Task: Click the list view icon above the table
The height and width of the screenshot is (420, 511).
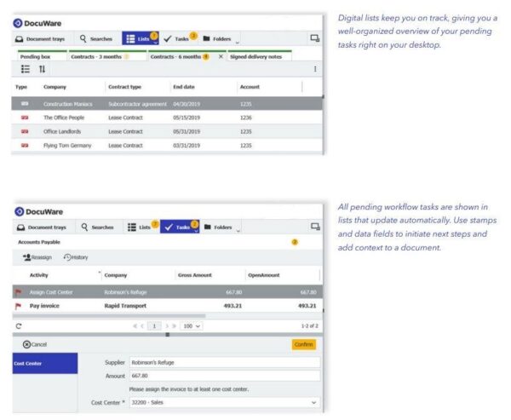Action: point(26,69)
